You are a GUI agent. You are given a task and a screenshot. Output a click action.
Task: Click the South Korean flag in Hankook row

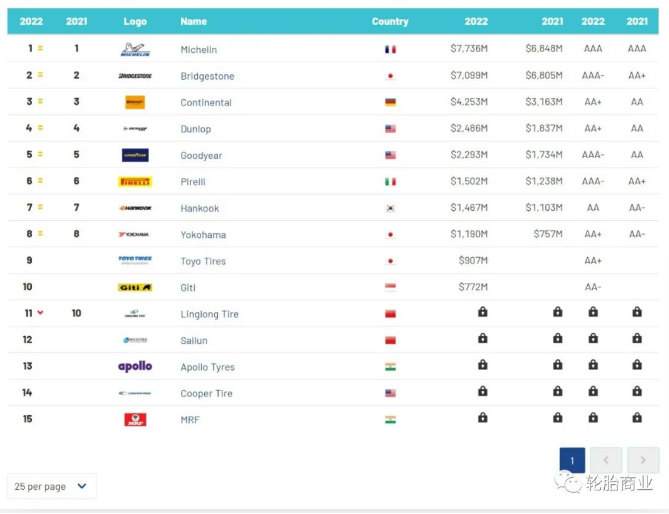coord(390,208)
